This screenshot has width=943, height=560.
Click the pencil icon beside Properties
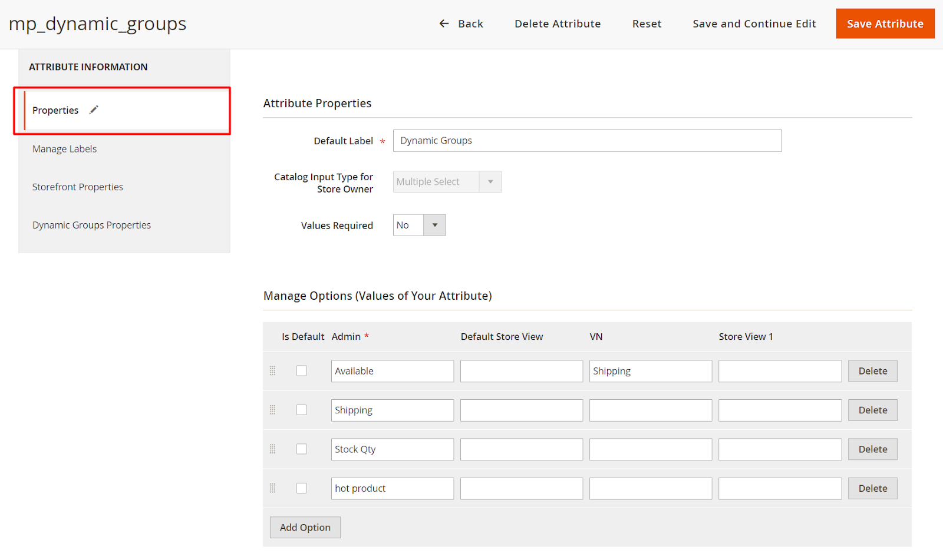tap(94, 110)
